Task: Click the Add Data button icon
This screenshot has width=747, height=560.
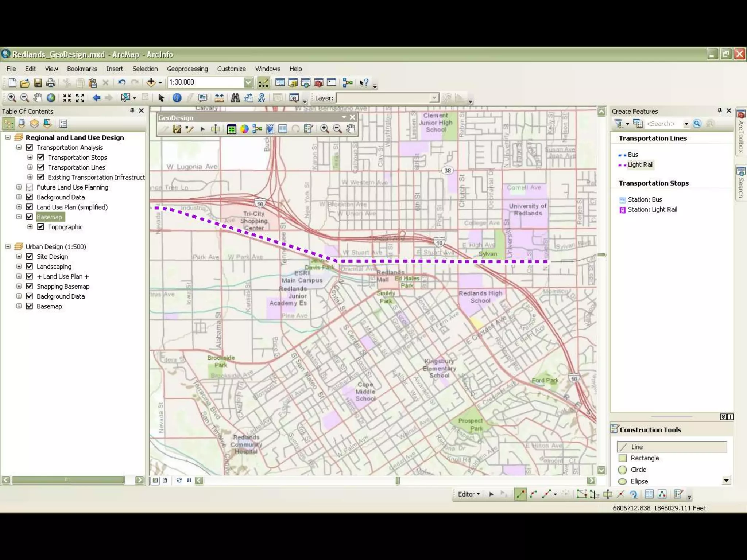Action: tap(151, 82)
